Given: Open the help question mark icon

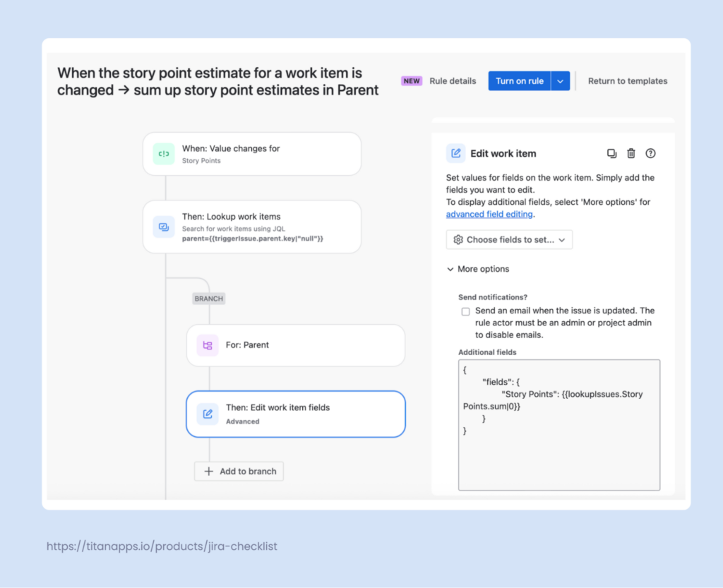Looking at the screenshot, I should tap(650, 153).
